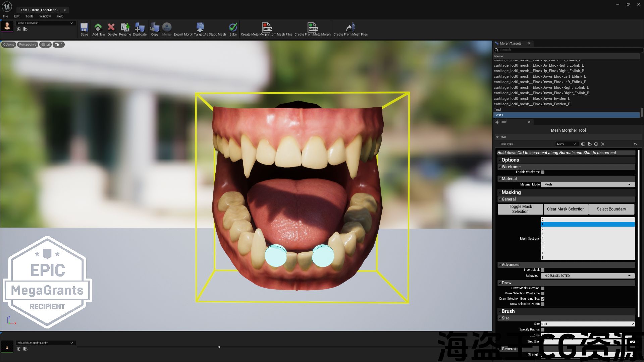Open the Window menu

tap(45, 16)
